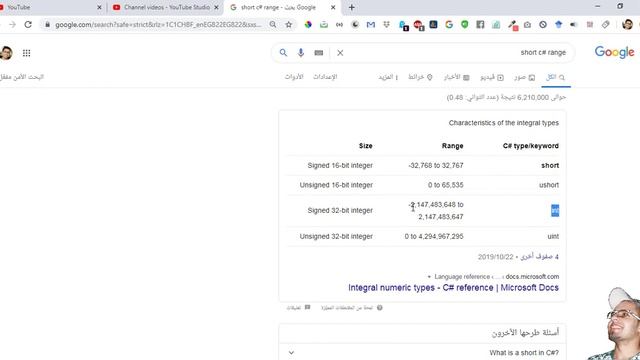Click the 'uint' type cell
The width and height of the screenshot is (640, 360).
click(x=553, y=236)
